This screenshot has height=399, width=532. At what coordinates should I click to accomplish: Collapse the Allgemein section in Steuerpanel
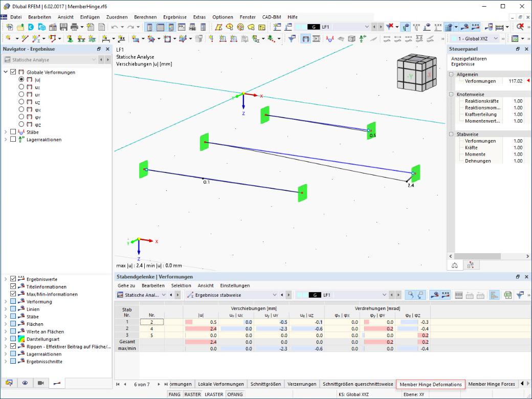tap(451, 74)
